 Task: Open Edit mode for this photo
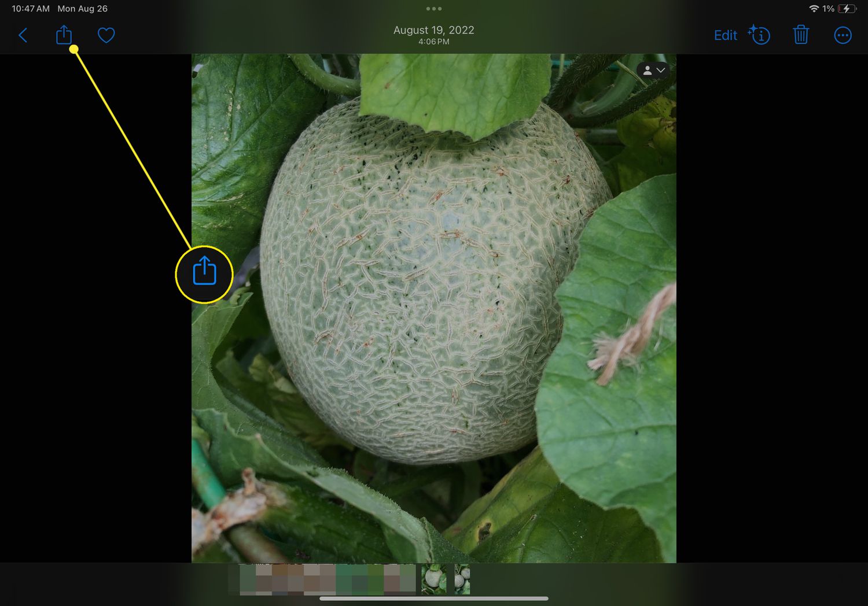tap(725, 36)
